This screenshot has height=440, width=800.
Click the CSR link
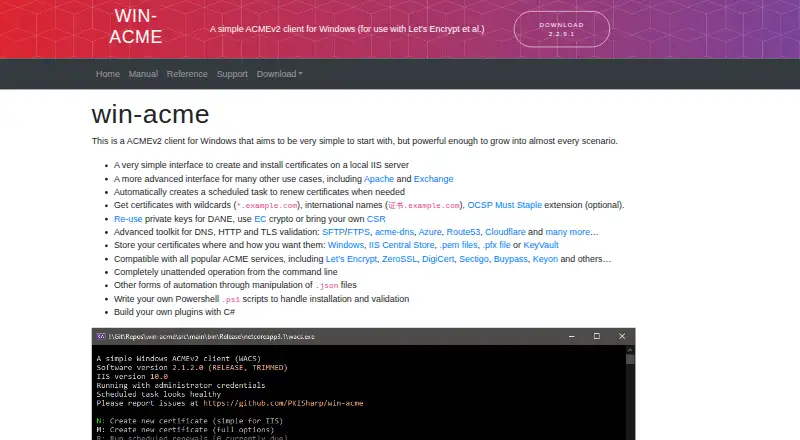376,218
